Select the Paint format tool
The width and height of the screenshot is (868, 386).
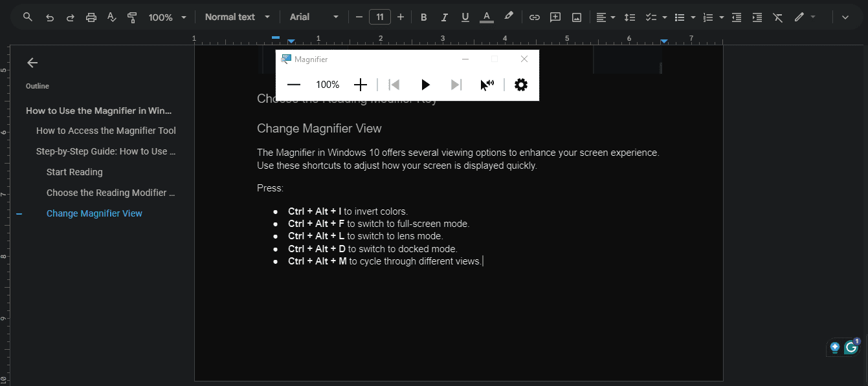(132, 17)
